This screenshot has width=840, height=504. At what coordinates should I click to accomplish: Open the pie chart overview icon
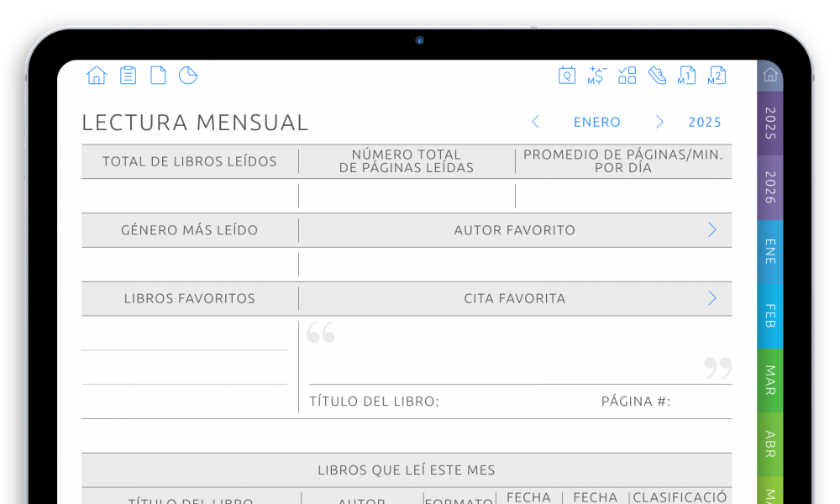pos(188,76)
